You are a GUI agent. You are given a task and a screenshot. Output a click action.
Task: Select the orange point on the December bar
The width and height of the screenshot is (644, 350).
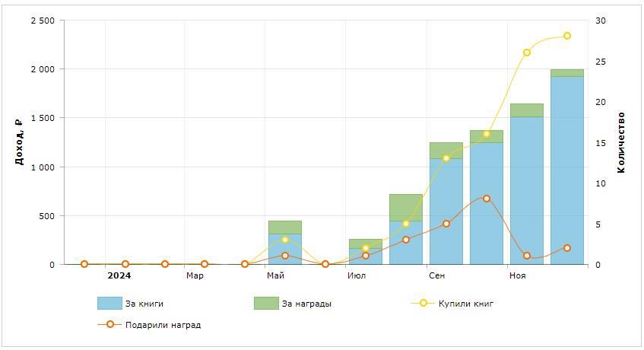click(567, 248)
